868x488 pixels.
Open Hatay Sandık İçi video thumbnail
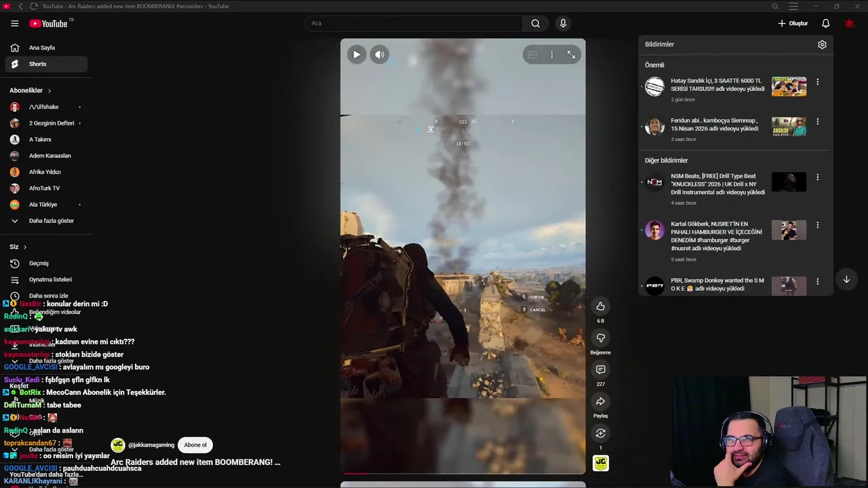(x=789, y=87)
